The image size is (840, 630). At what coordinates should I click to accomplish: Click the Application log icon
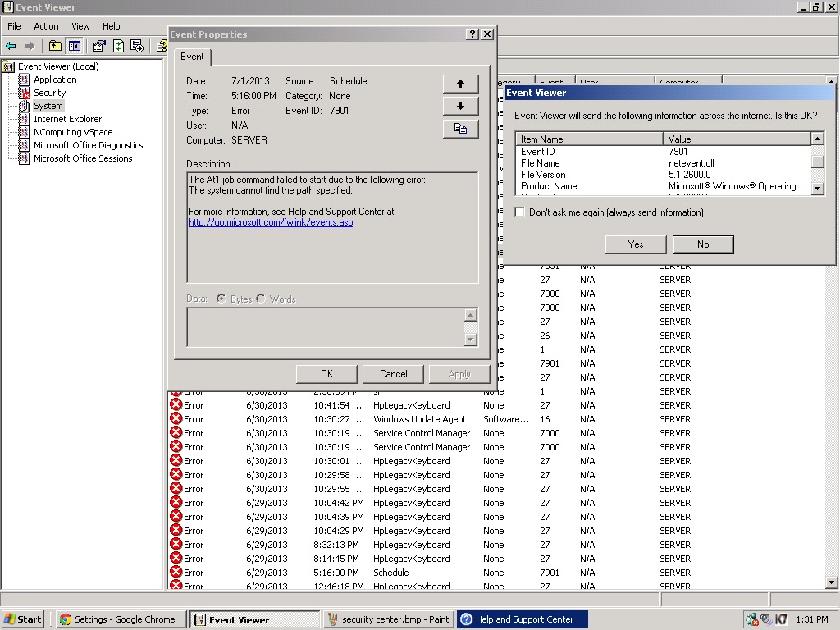(24, 80)
